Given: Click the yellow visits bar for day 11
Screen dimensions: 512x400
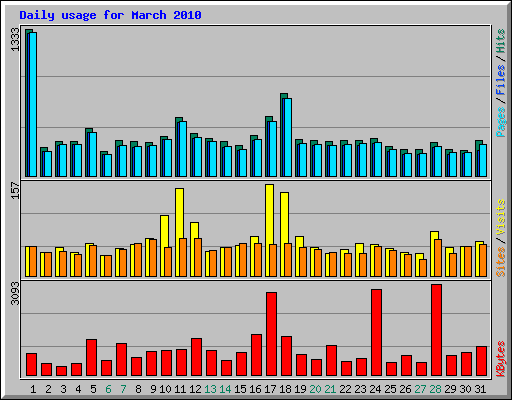Looking at the screenshot, I should point(179,232).
